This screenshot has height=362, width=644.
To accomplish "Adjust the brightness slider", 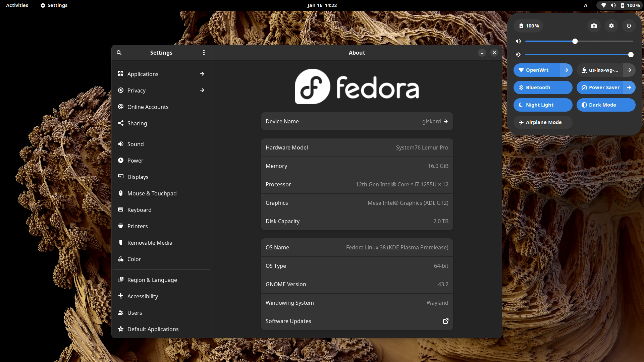I will (x=579, y=55).
